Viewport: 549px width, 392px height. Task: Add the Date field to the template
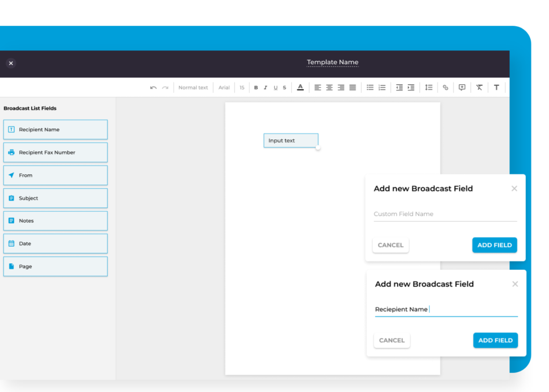[55, 243]
